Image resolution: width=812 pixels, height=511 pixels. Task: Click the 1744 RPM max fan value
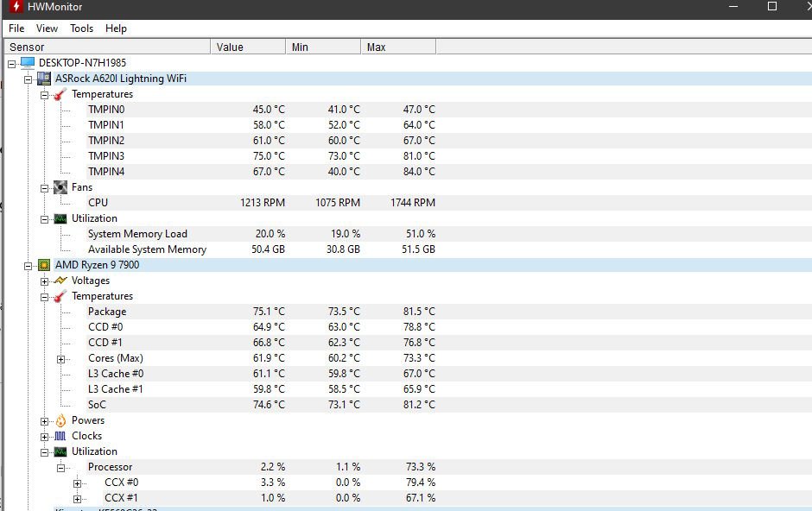(x=413, y=203)
